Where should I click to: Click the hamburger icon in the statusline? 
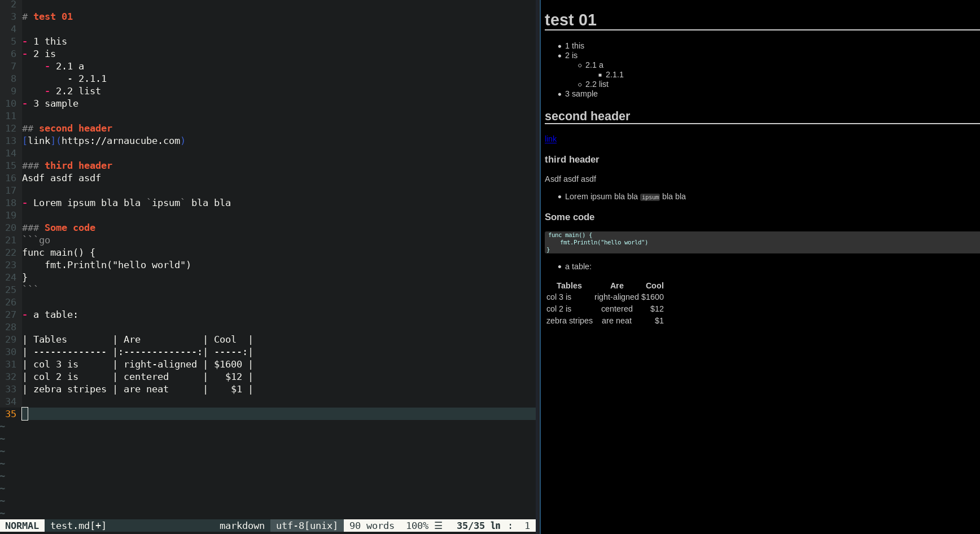pos(439,526)
